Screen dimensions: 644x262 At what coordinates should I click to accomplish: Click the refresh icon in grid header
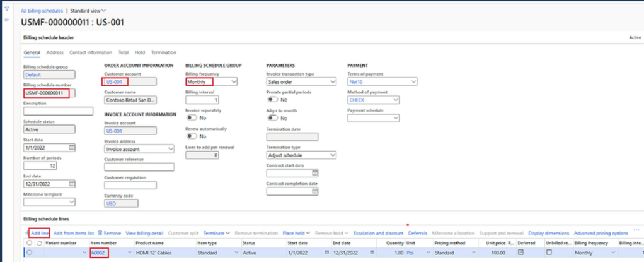pos(38,242)
